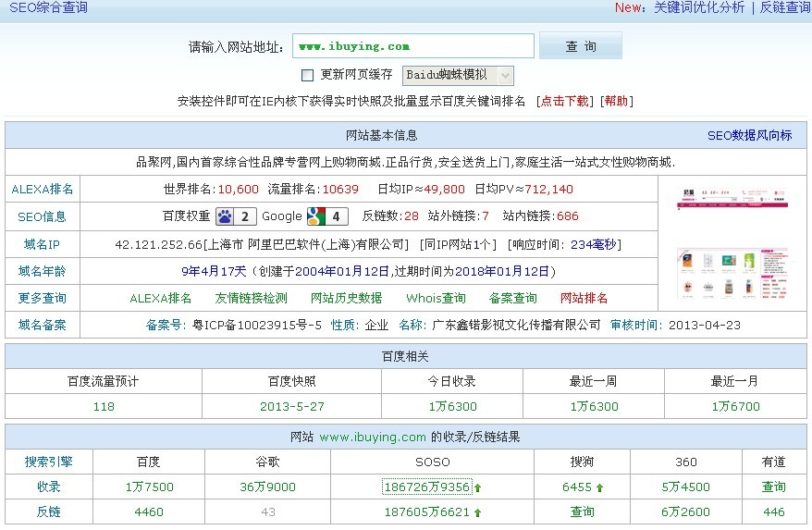Open the 备案查询 link

point(512,299)
